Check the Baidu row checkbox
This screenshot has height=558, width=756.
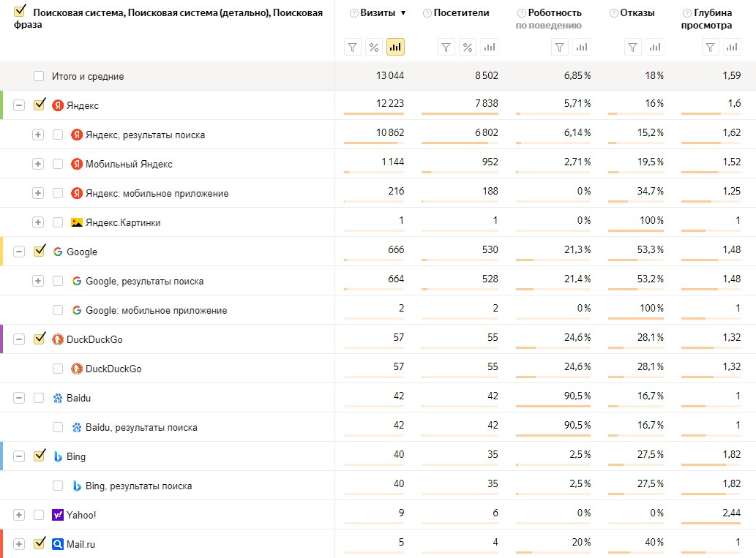pos(38,398)
